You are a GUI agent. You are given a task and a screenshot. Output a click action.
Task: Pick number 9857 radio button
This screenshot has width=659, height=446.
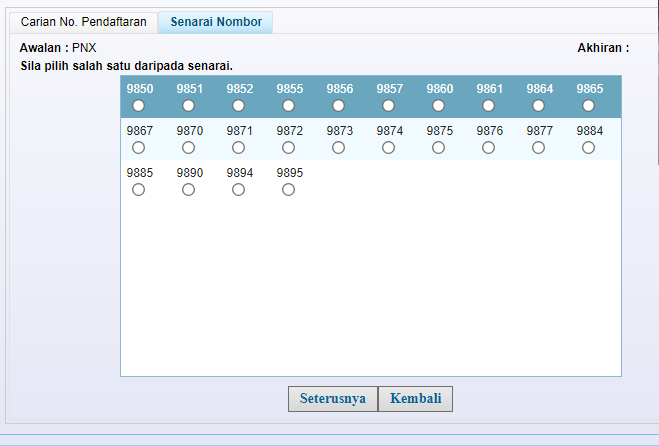coord(388,106)
